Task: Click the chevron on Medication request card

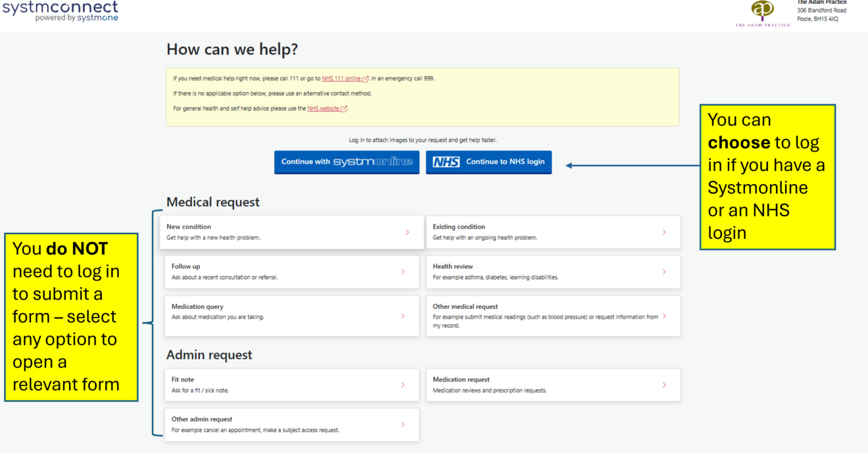Action: pos(664,385)
